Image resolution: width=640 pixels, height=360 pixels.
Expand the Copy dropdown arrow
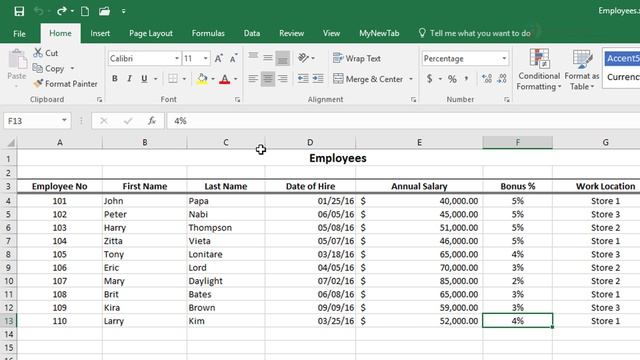(x=72, y=68)
